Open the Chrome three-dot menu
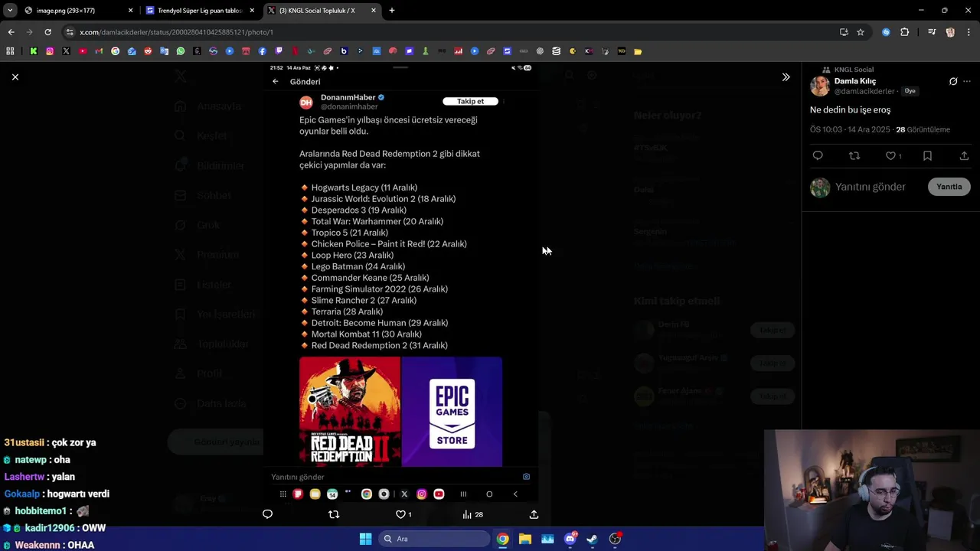The image size is (980, 551). (x=969, y=32)
